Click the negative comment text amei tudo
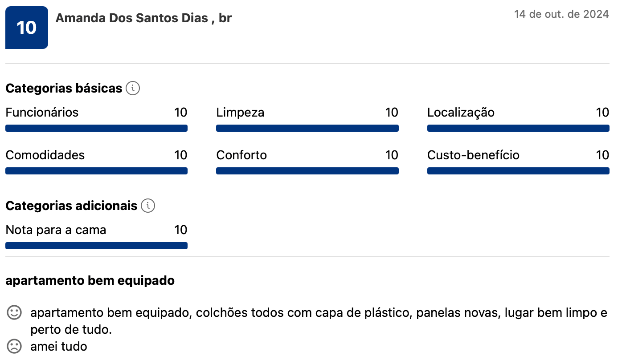 (59, 347)
